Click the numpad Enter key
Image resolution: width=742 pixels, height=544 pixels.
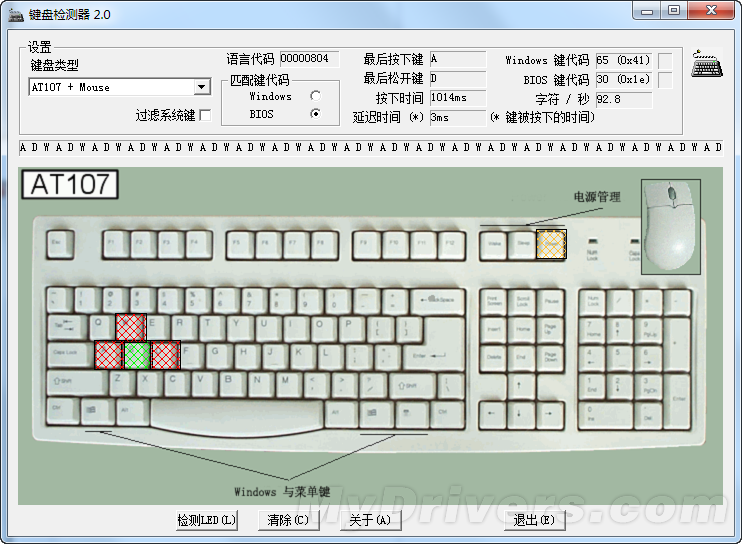click(678, 401)
